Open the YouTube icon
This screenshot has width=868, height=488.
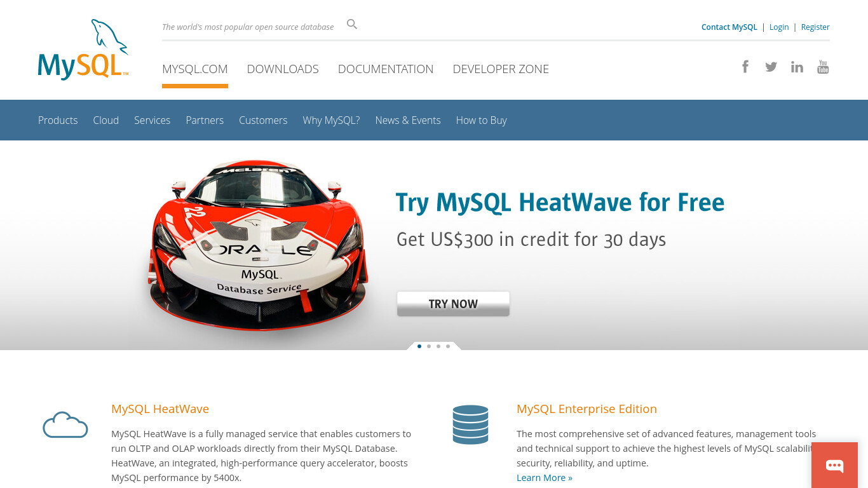[823, 67]
